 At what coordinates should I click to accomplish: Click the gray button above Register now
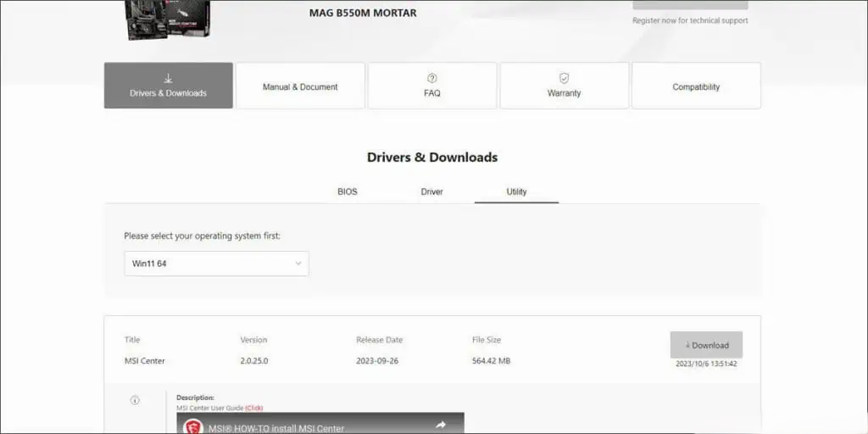[690, 4]
